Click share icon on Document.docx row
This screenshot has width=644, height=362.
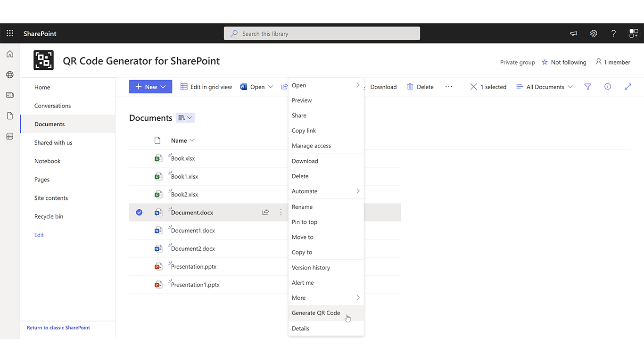click(x=265, y=213)
